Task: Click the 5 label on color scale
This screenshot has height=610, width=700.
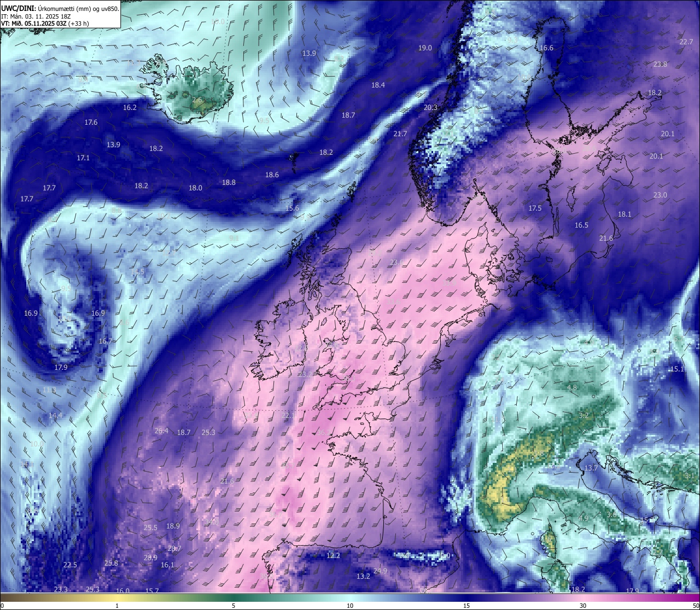Action: tap(234, 606)
